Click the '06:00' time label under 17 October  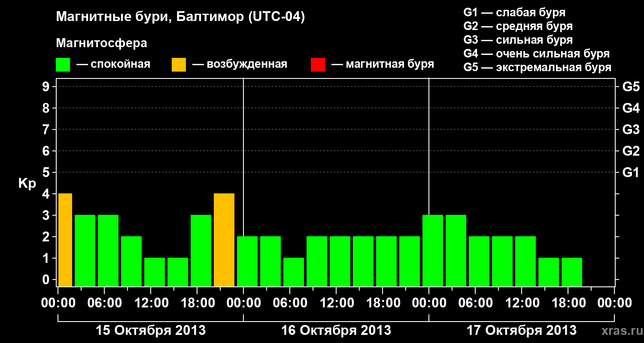[x=475, y=303]
